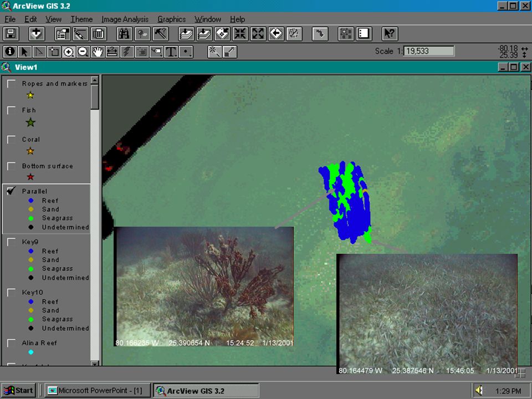532x399 pixels.
Task: Click the Scale value input field
Action: point(428,51)
